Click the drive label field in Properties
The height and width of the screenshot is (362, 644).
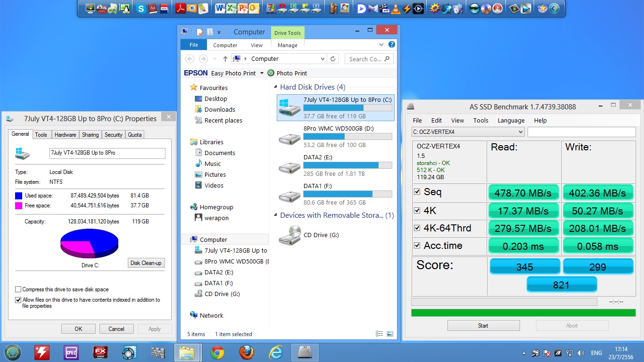pyautogui.click(x=107, y=153)
